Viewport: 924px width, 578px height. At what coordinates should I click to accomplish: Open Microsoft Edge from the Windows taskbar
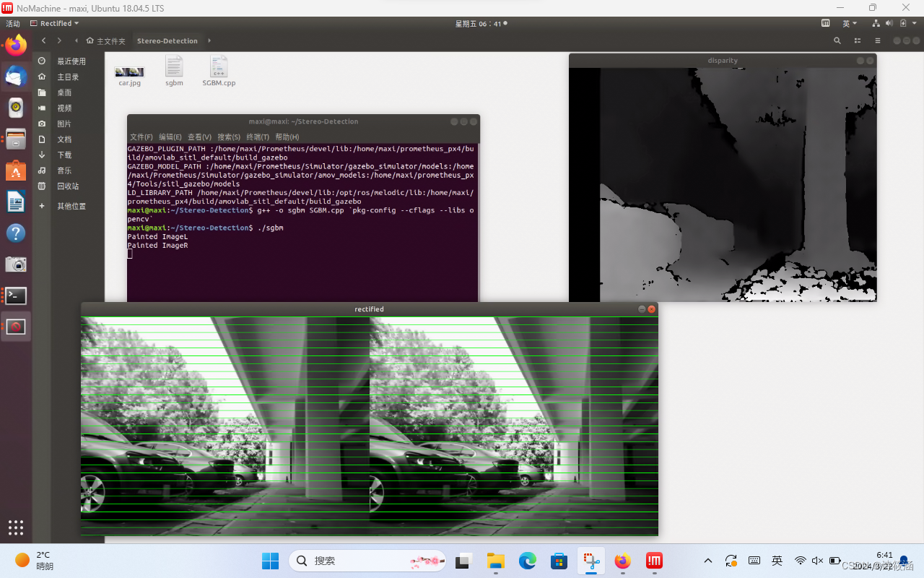(x=528, y=561)
